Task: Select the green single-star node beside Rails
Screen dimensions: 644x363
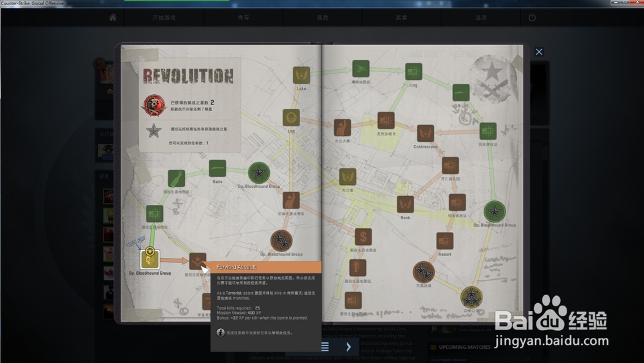Action: pos(259,173)
